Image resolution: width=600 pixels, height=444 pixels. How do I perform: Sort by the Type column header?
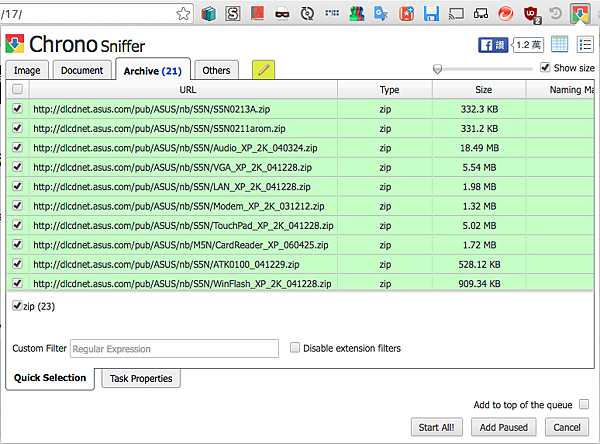385,90
